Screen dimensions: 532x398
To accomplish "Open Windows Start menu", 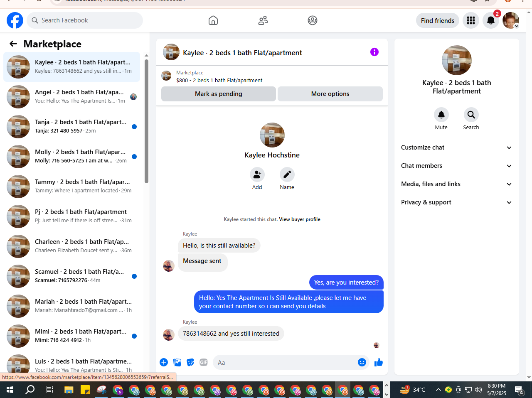I will pos(10,390).
